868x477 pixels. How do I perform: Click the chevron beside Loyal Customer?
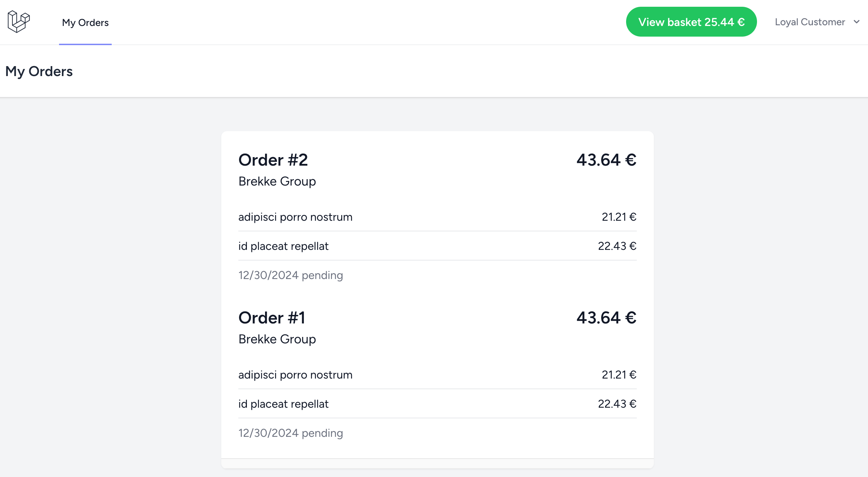click(857, 22)
